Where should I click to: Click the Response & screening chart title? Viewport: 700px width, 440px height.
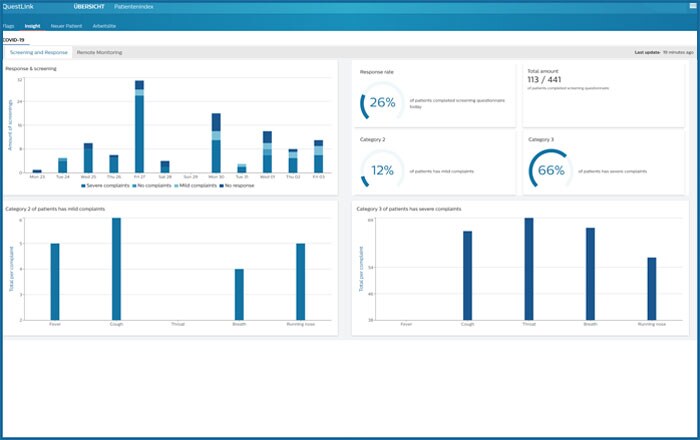point(31,69)
